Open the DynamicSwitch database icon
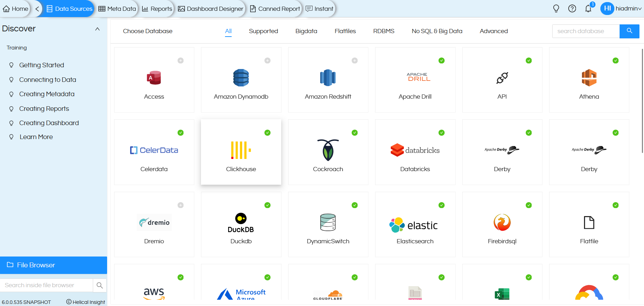644x306 pixels. 328,222
